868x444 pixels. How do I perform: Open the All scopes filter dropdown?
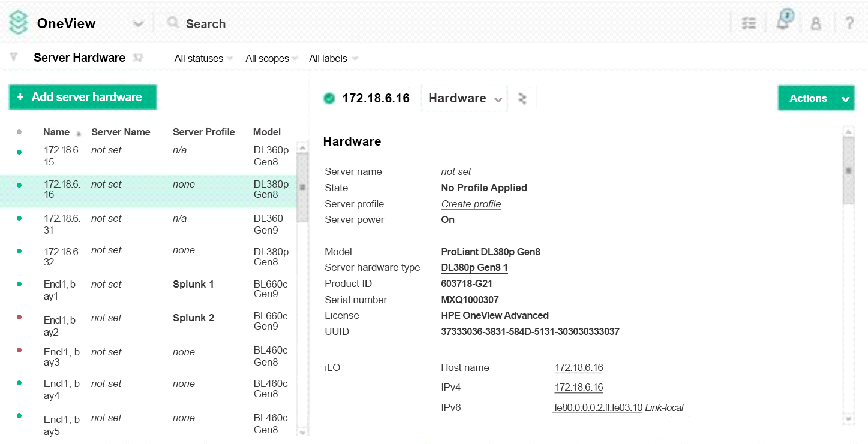[272, 59]
